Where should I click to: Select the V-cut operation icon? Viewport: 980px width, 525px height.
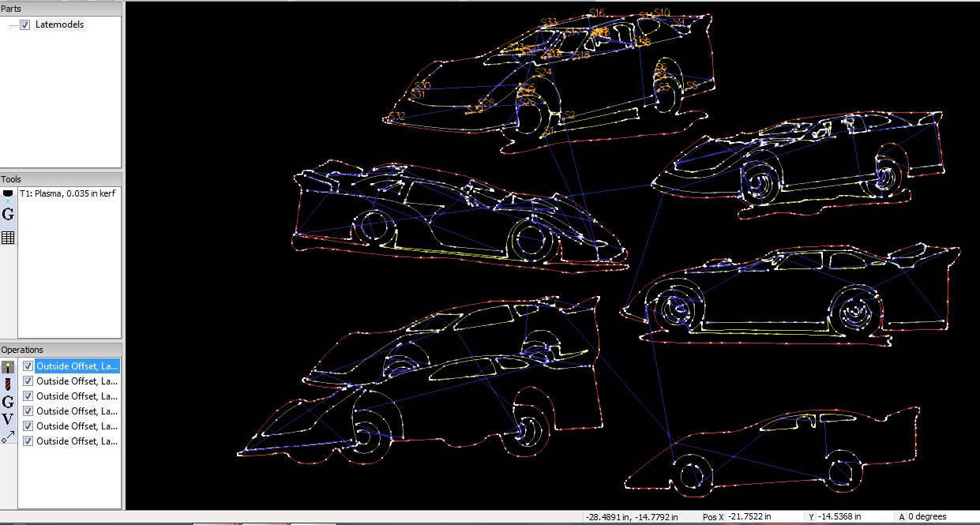point(8,419)
